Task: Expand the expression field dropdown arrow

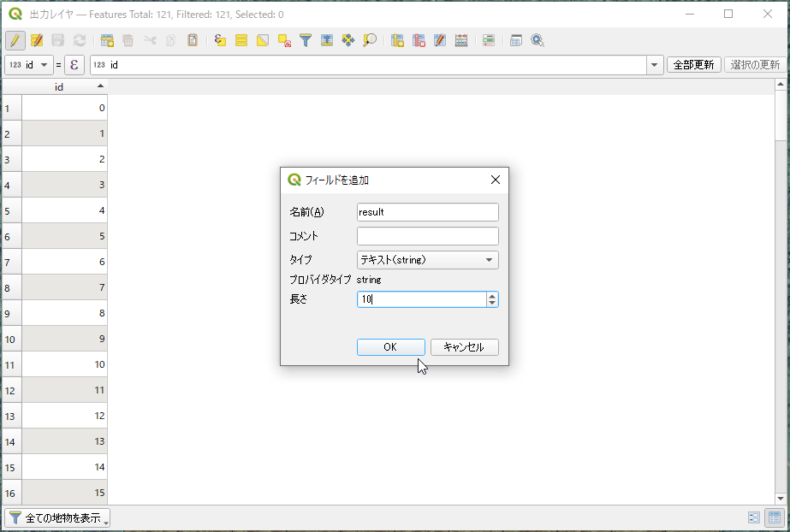Action: click(x=654, y=64)
